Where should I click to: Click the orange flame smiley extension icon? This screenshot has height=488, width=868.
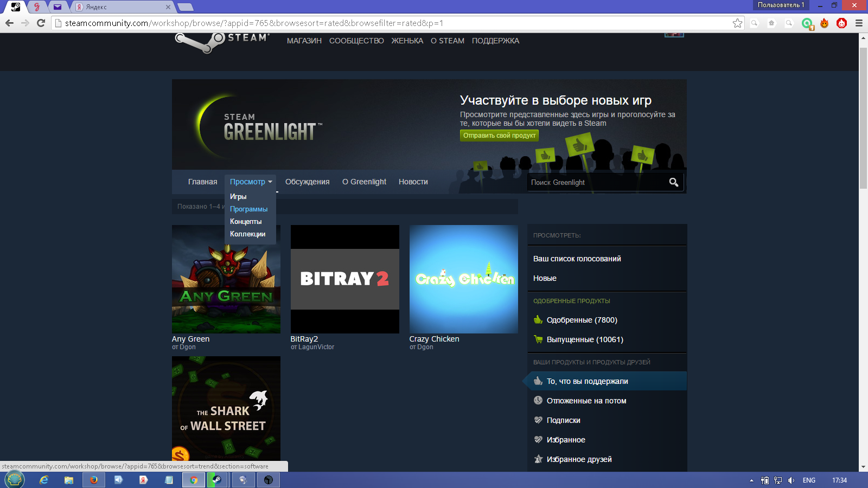pyautogui.click(x=825, y=23)
